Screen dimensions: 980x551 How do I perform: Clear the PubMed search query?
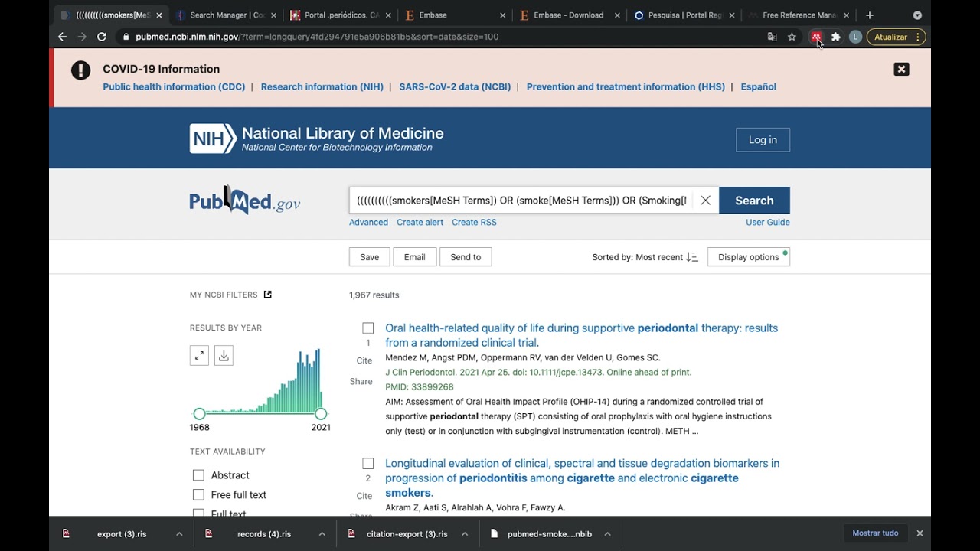(705, 201)
